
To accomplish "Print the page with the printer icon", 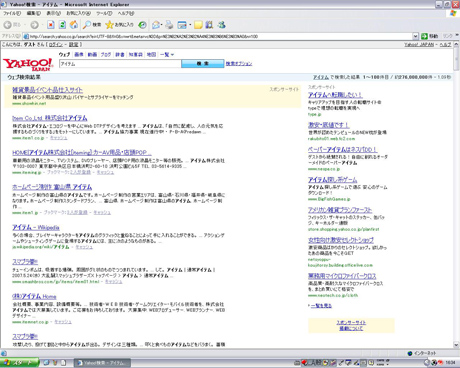I will click(169, 25).
